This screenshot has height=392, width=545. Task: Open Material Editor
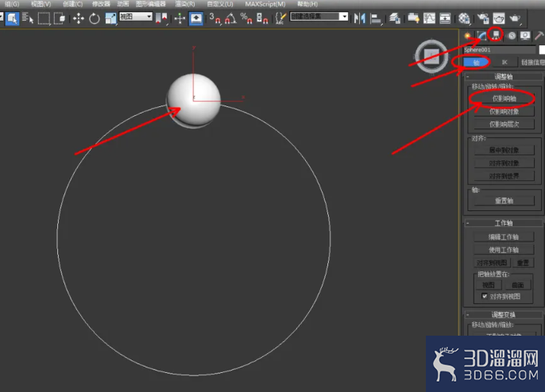pos(464,18)
